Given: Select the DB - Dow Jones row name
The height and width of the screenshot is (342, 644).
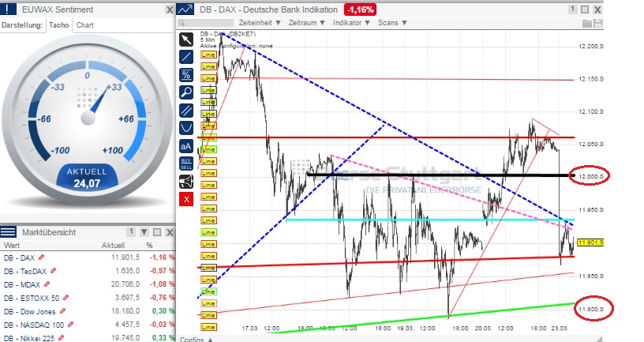Looking at the screenshot, I should point(31,311).
